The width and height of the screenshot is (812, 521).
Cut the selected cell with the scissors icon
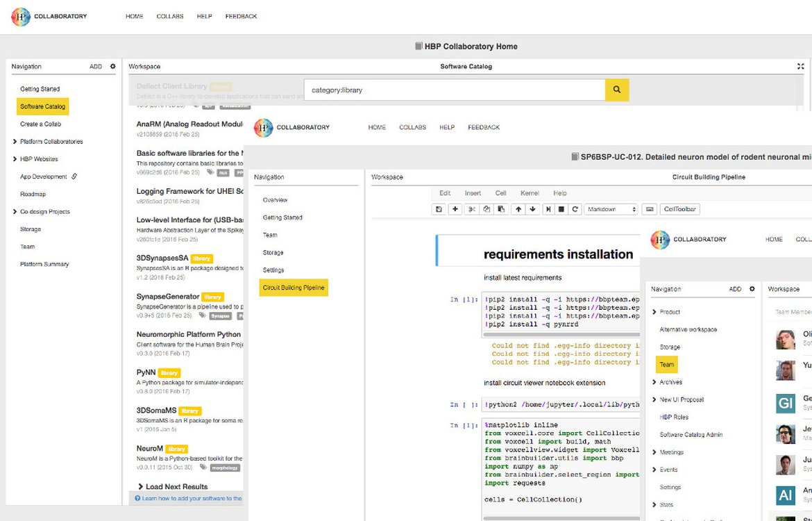[x=471, y=209]
